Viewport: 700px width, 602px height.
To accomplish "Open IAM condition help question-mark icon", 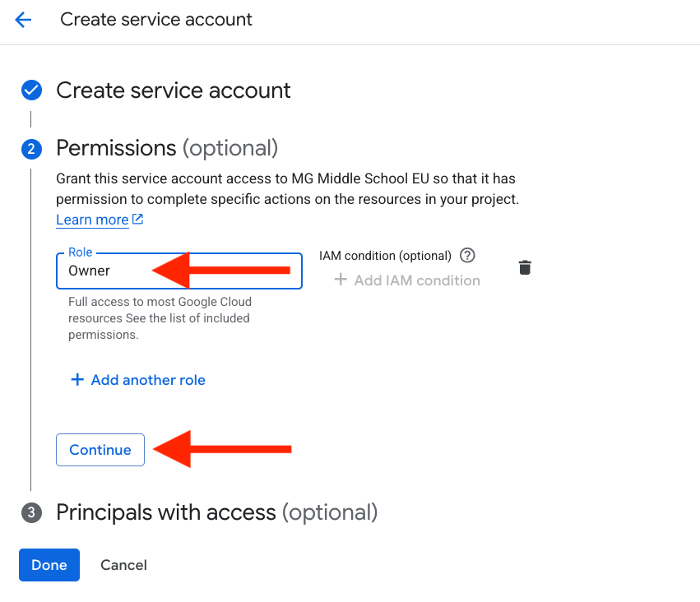I will click(x=467, y=256).
